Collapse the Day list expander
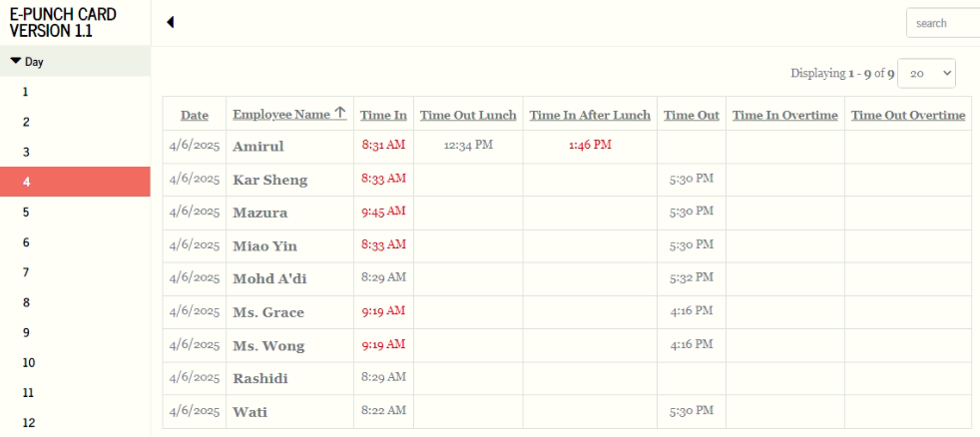980x437 pixels. [16, 61]
